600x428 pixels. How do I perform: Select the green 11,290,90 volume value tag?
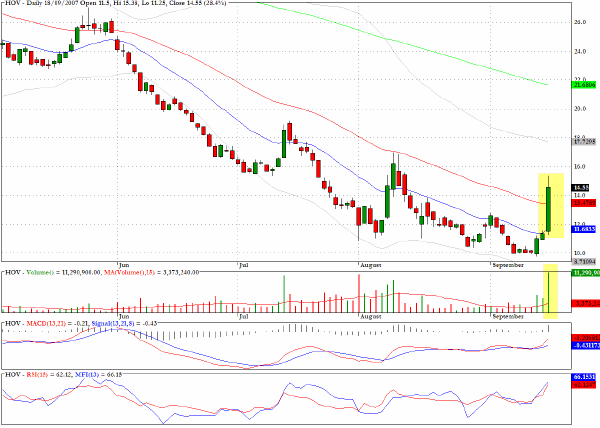click(585, 273)
